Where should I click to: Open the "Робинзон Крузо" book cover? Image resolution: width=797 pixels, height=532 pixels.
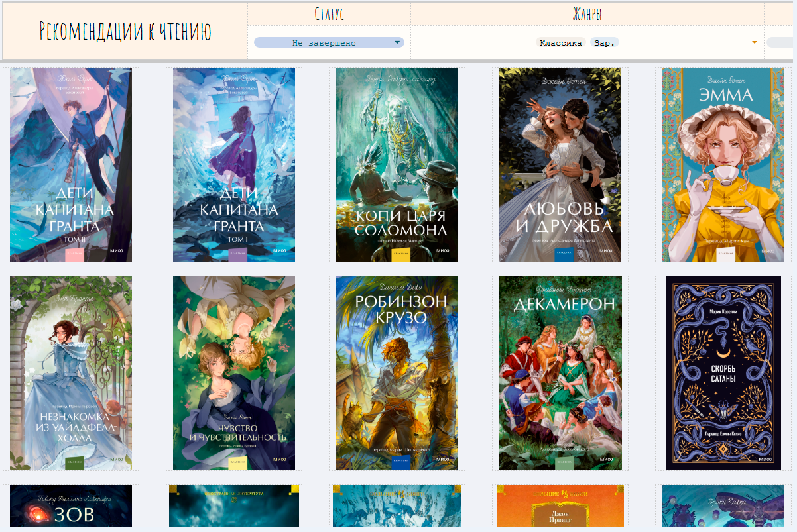(x=397, y=374)
